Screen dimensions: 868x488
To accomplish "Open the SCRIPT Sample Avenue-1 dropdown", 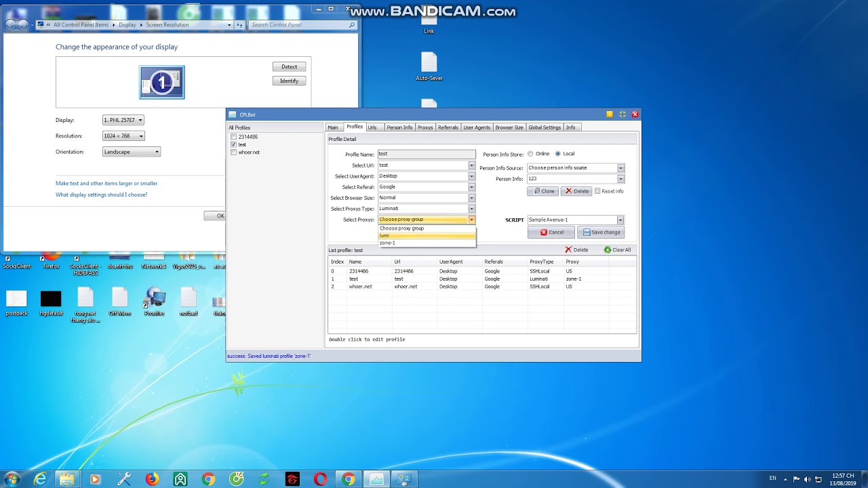I will 620,220.
